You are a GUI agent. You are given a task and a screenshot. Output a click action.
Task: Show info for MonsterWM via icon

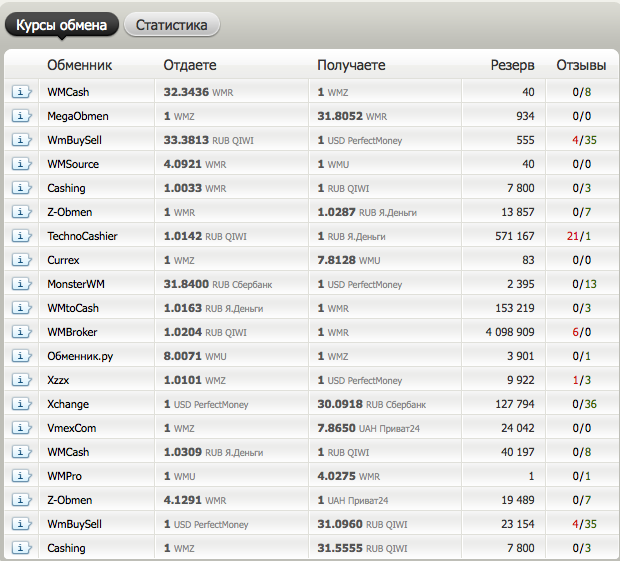tap(21, 284)
